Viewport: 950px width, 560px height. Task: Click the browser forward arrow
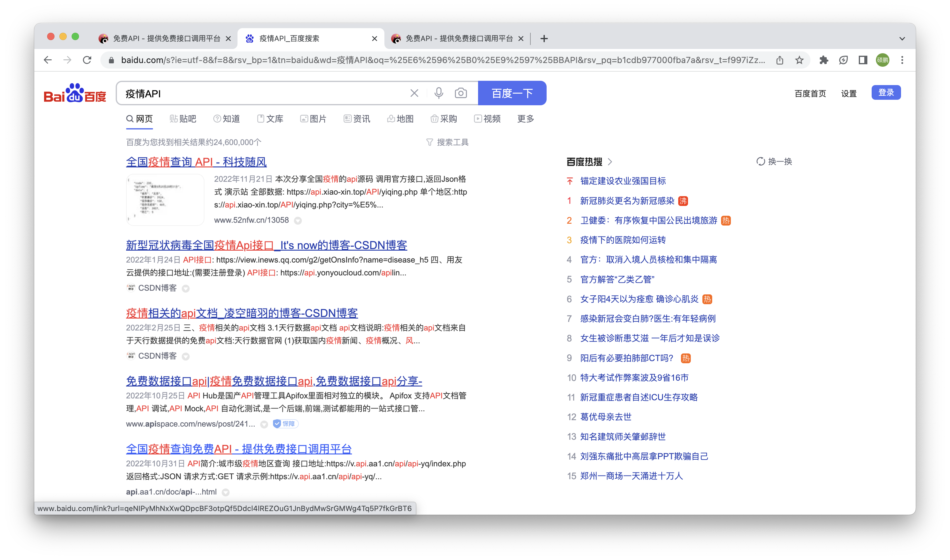click(67, 60)
